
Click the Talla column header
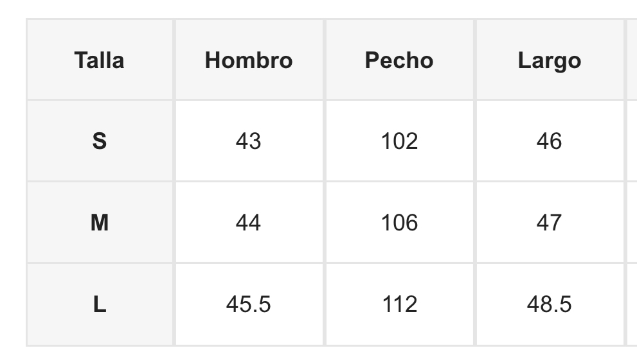(99, 60)
